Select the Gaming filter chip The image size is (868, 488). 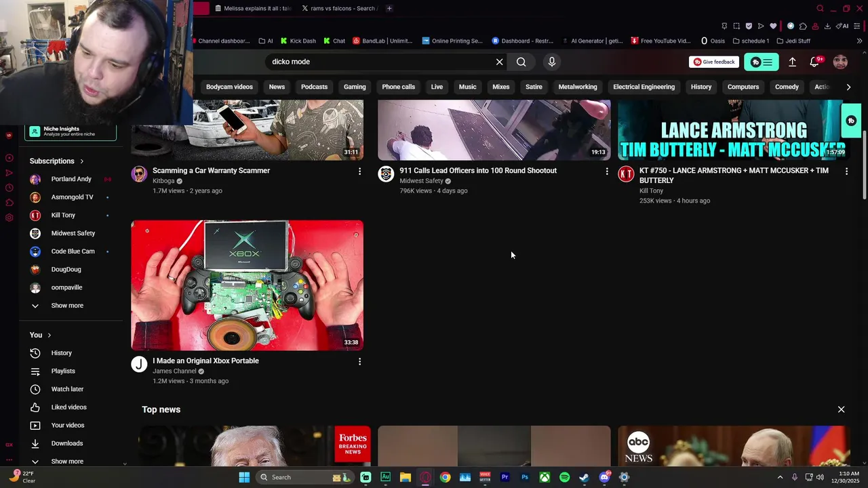pyautogui.click(x=355, y=87)
